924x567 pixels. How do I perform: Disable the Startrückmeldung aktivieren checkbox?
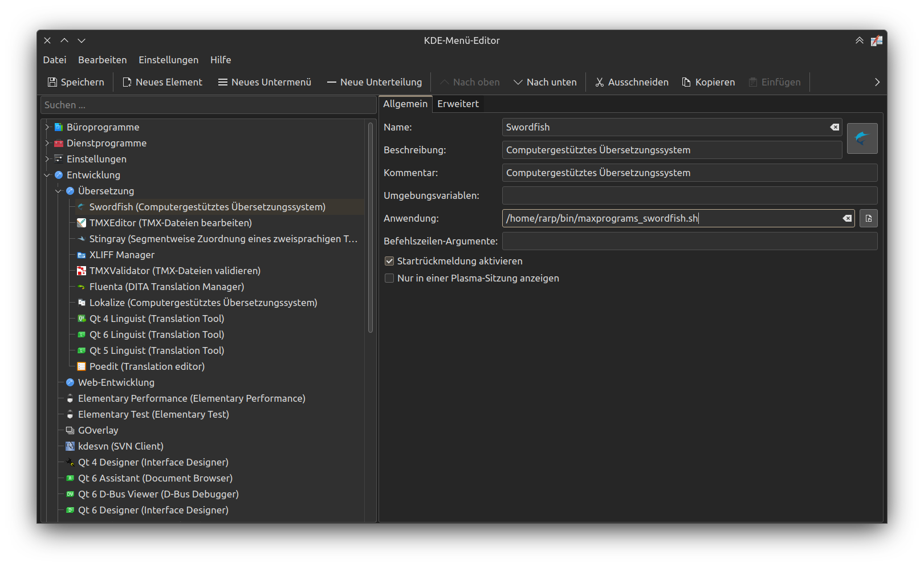[389, 261]
